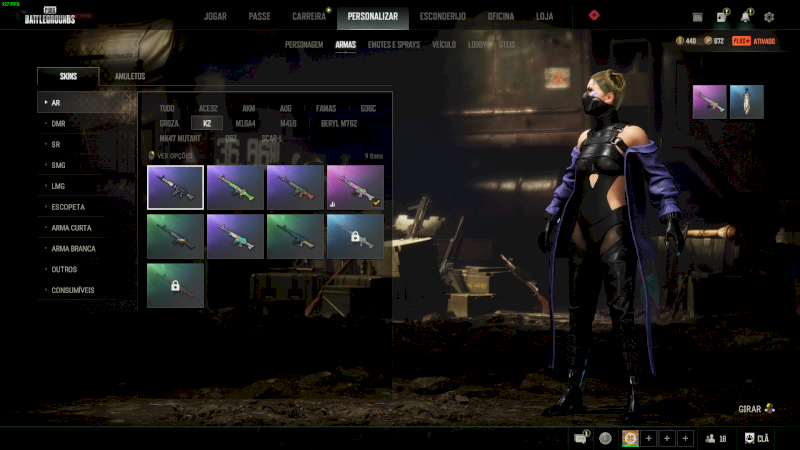Screen dimensions: 800x450
Task: Filter skins by TUDO
Action: tap(167, 108)
